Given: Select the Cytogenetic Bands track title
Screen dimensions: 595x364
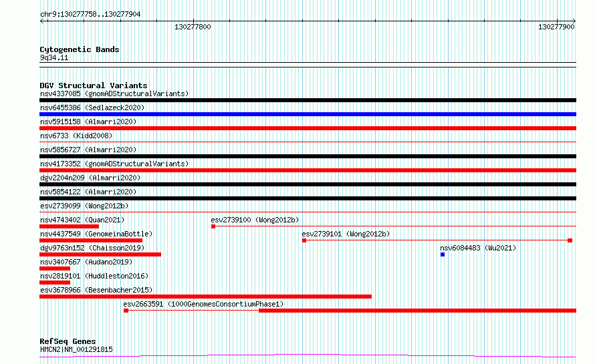Looking at the screenshot, I should click(80, 49).
